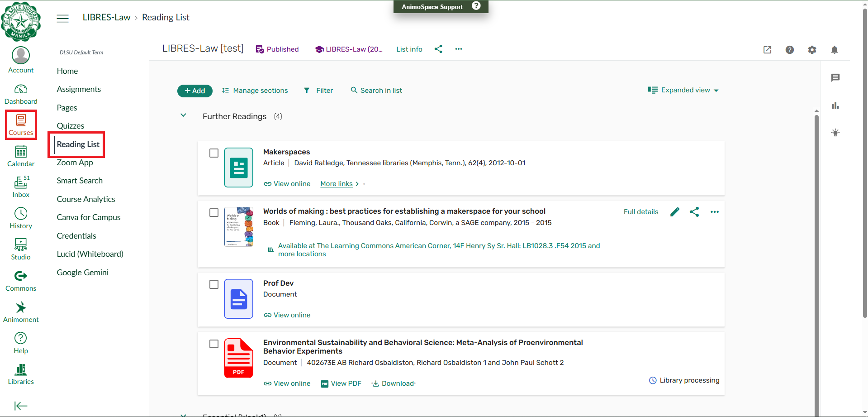Collapse the Further Readings section

pyautogui.click(x=183, y=115)
